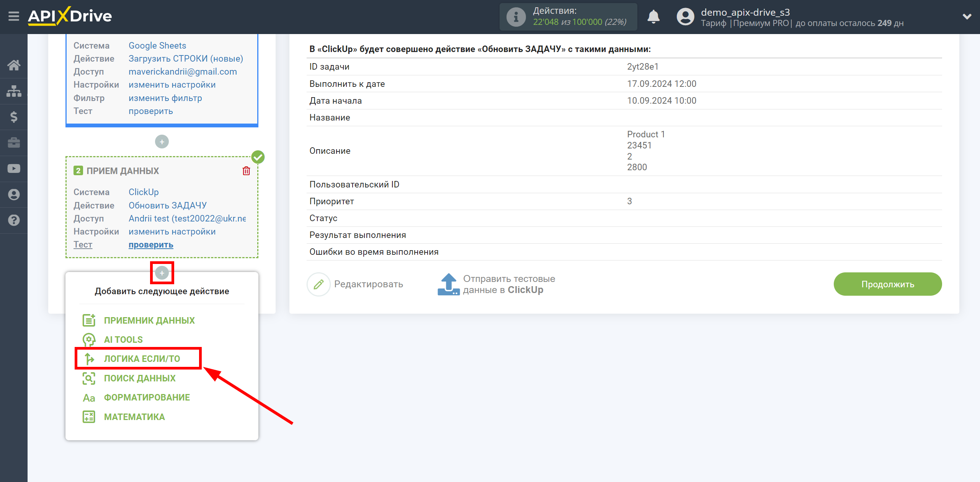Click the green checkmark status icon
This screenshot has width=980, height=482.
click(x=258, y=157)
